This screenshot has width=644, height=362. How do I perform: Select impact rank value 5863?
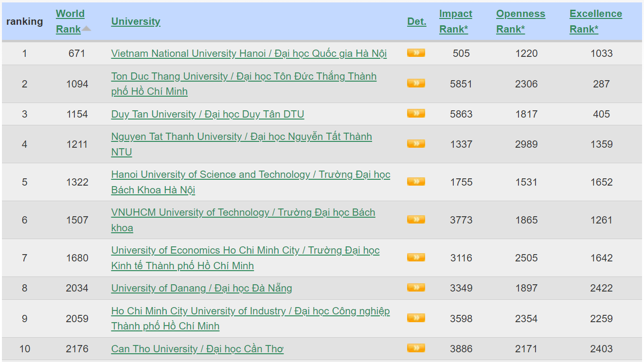(461, 114)
